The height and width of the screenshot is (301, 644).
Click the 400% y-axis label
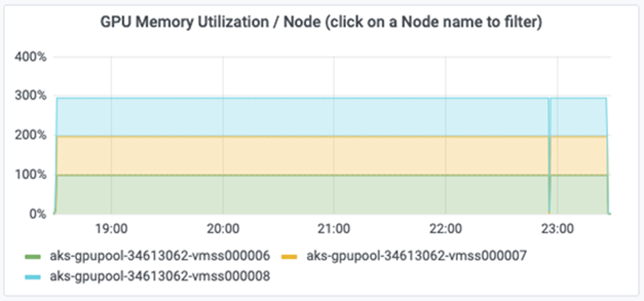tap(31, 57)
